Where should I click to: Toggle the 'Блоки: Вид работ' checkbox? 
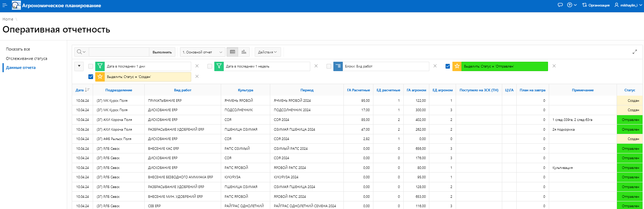tap(329, 66)
